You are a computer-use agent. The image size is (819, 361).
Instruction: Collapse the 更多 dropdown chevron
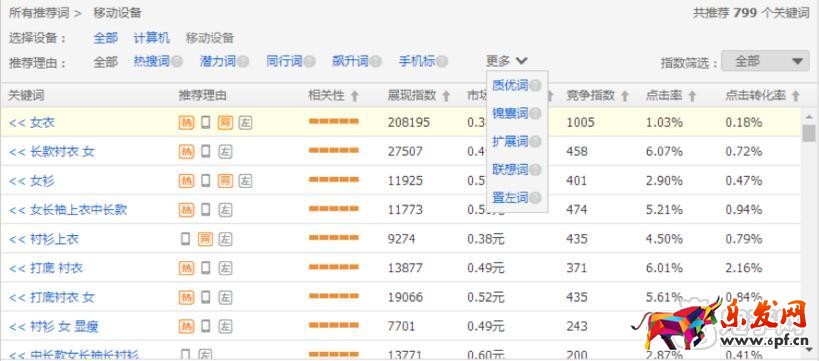coord(522,61)
